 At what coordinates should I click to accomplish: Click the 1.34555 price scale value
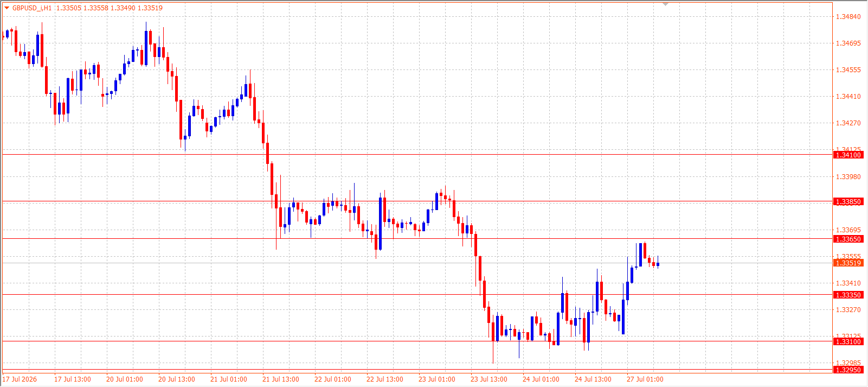[848, 70]
